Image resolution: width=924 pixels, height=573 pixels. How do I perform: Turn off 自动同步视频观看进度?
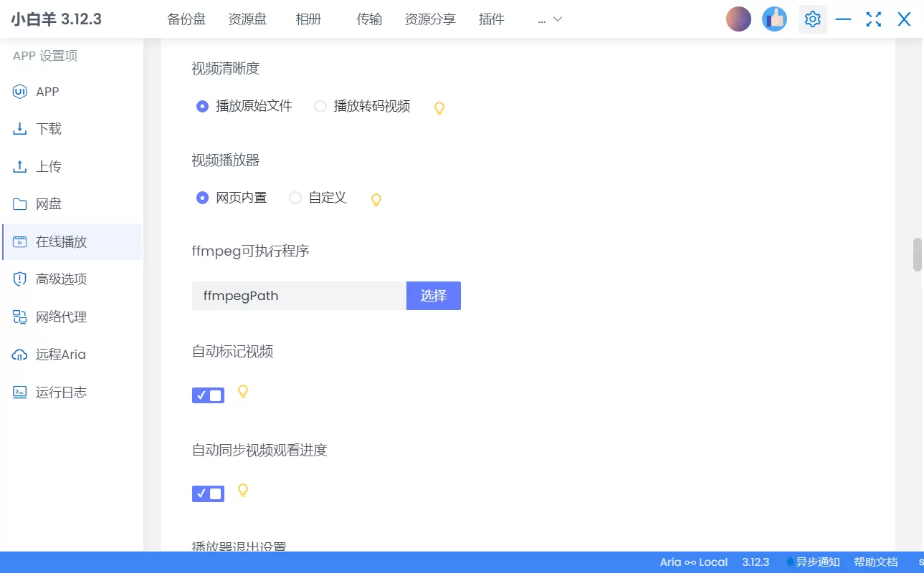(208, 493)
